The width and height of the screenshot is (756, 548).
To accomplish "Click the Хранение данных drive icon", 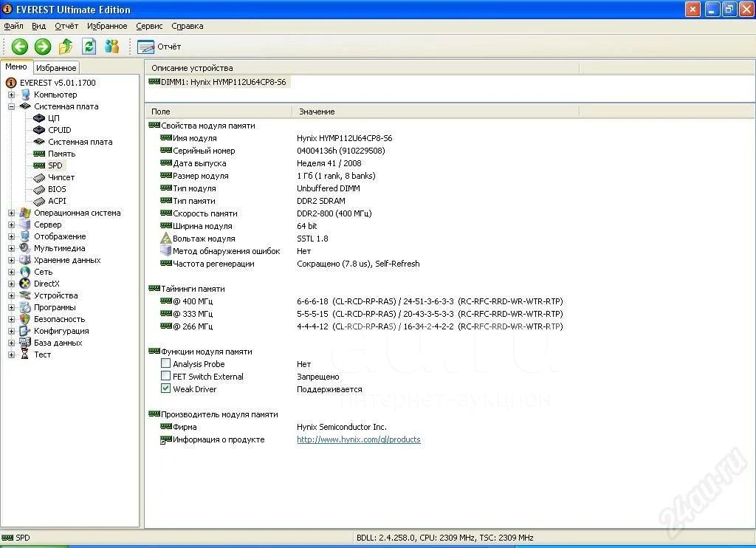I will point(25,260).
